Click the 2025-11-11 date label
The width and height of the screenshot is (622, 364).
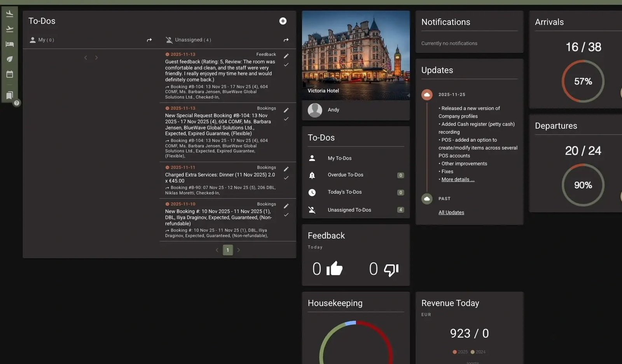pyautogui.click(x=183, y=167)
